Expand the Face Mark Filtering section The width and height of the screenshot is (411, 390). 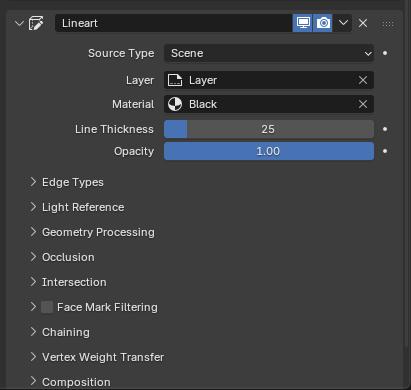tap(33, 307)
